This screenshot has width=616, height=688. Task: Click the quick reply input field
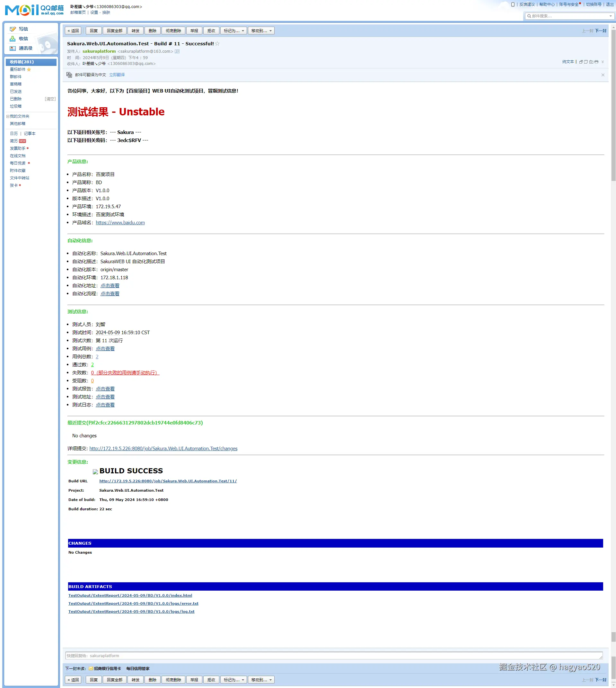point(334,656)
